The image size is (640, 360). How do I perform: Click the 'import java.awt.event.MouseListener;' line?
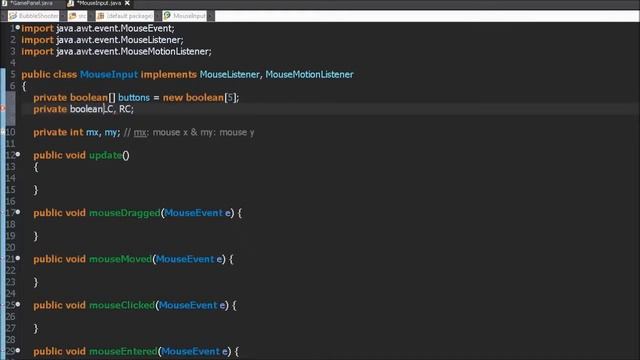pyautogui.click(x=102, y=40)
